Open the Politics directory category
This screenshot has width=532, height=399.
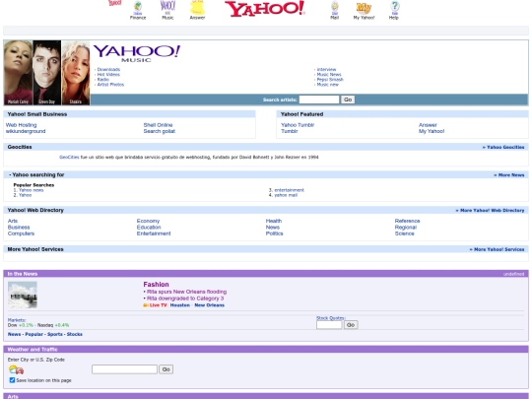(275, 233)
